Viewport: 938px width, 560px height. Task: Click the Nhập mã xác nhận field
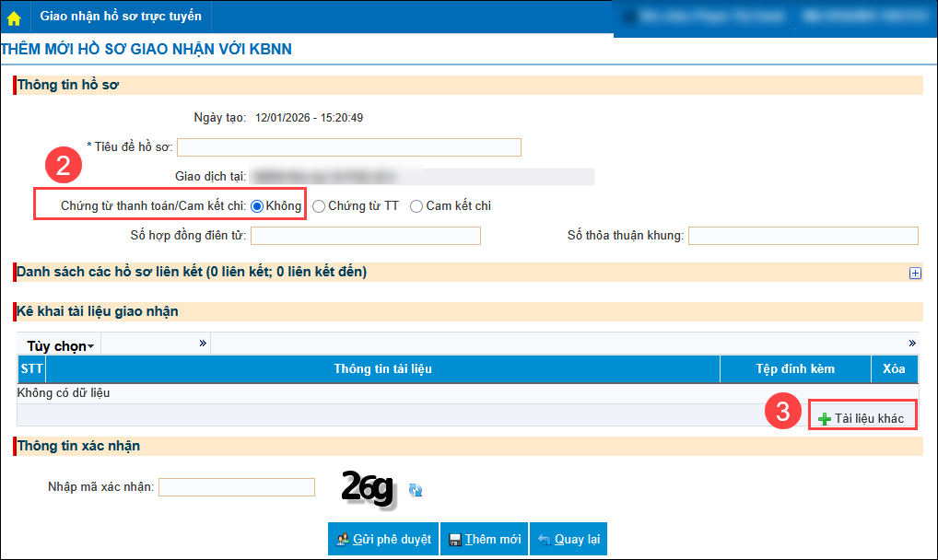[x=237, y=487]
